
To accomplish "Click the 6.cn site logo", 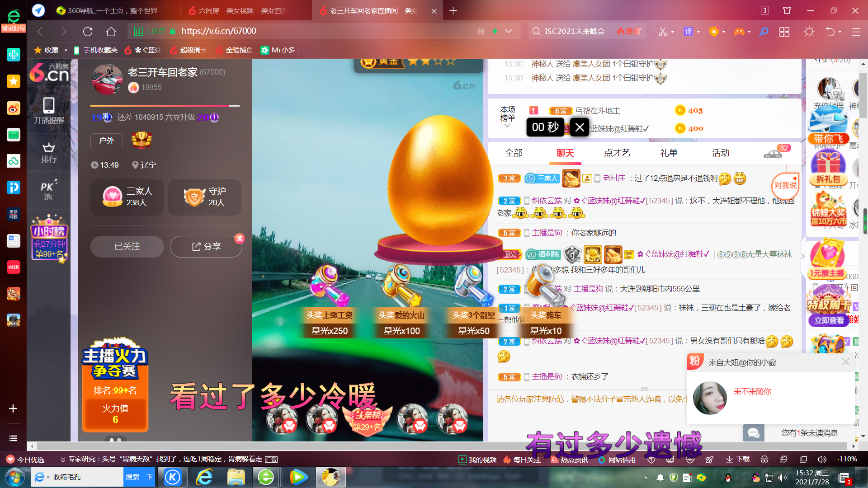I will pos(49,73).
